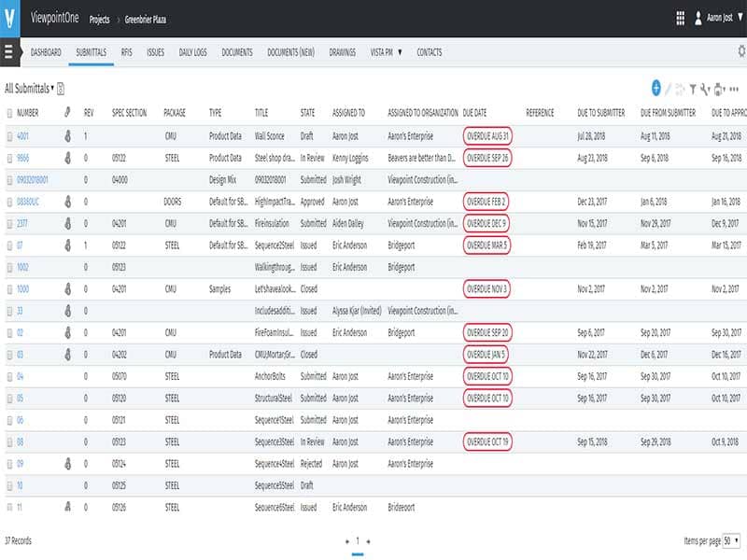Select the checkbox for submittal 9866
The height and width of the screenshot is (560, 747).
point(10,158)
